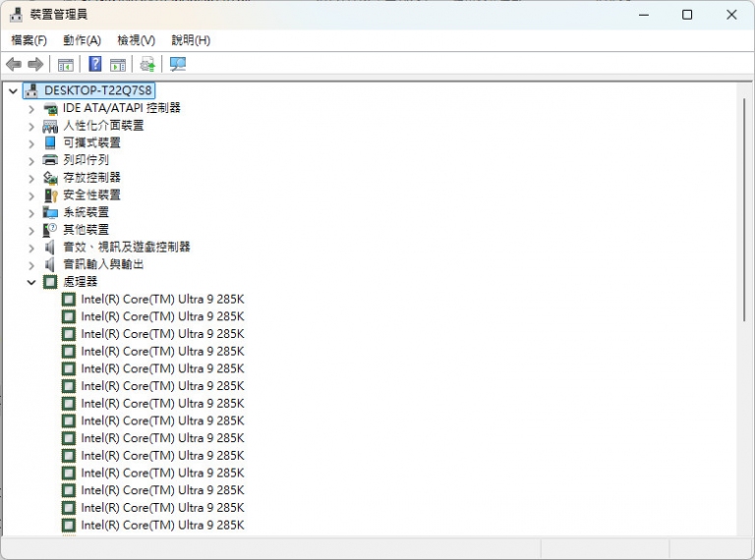Collapse the DESKTOP-T22Q7S8 root node
Viewport: 755px width, 560px height.
(14, 90)
